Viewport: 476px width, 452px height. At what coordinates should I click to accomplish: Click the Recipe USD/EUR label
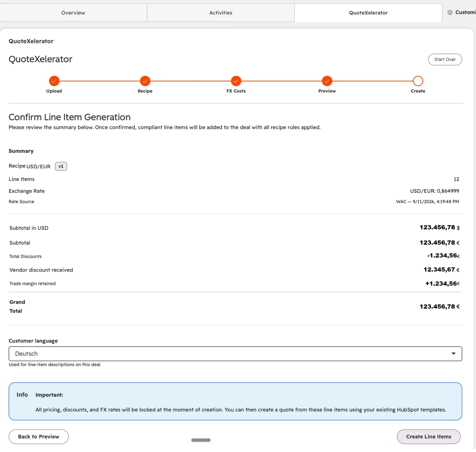[29, 166]
